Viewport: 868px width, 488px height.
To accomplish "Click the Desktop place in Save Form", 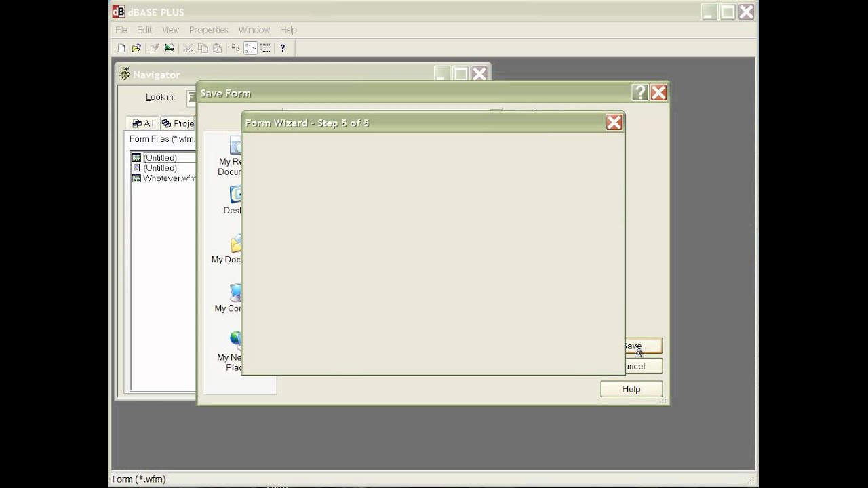I will (x=233, y=200).
